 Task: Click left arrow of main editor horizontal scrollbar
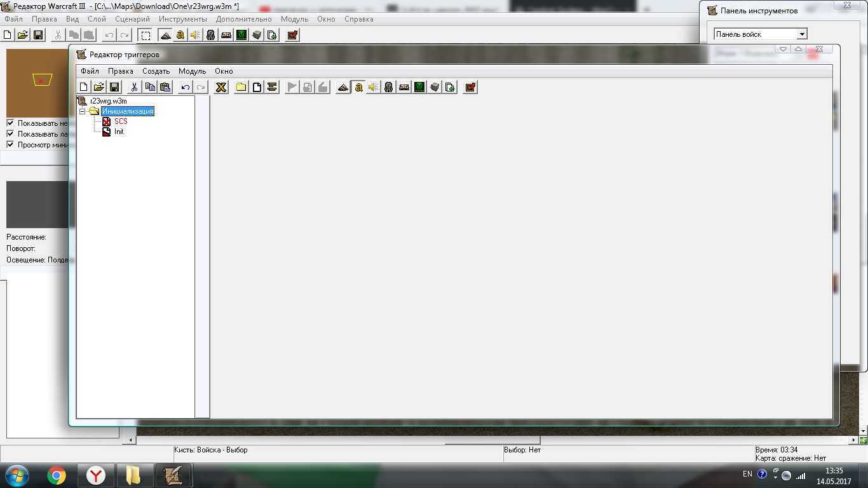pyautogui.click(x=132, y=440)
